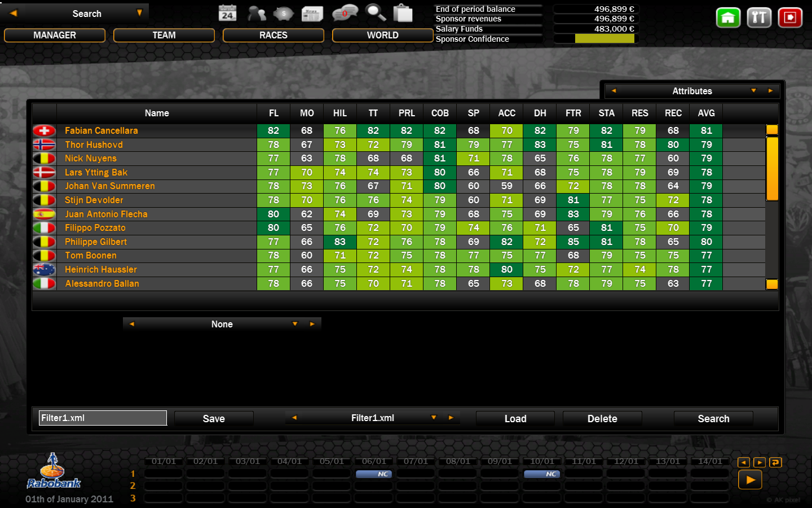This screenshot has width=812, height=508.
Task: Open the calendar icon showing 24
Action: 227,13
